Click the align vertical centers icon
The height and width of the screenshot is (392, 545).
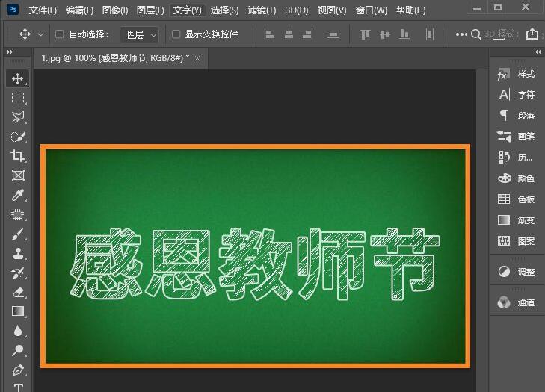tap(385, 34)
